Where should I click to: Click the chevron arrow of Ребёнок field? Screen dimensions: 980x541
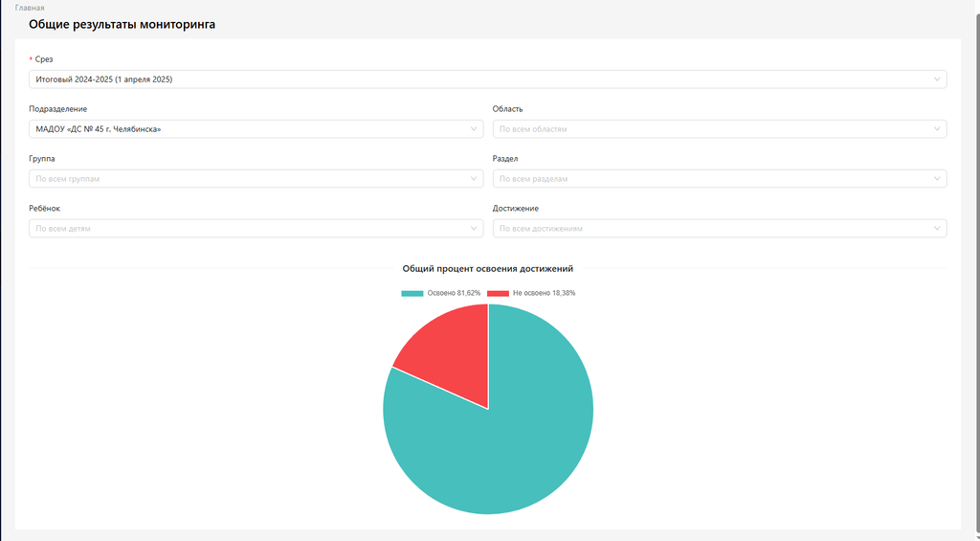(x=474, y=228)
